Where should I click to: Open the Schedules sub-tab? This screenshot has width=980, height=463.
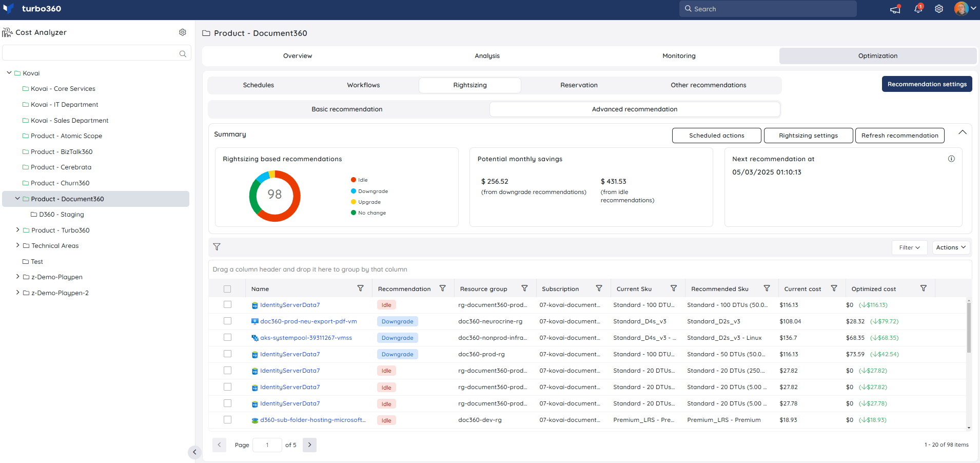click(x=259, y=85)
